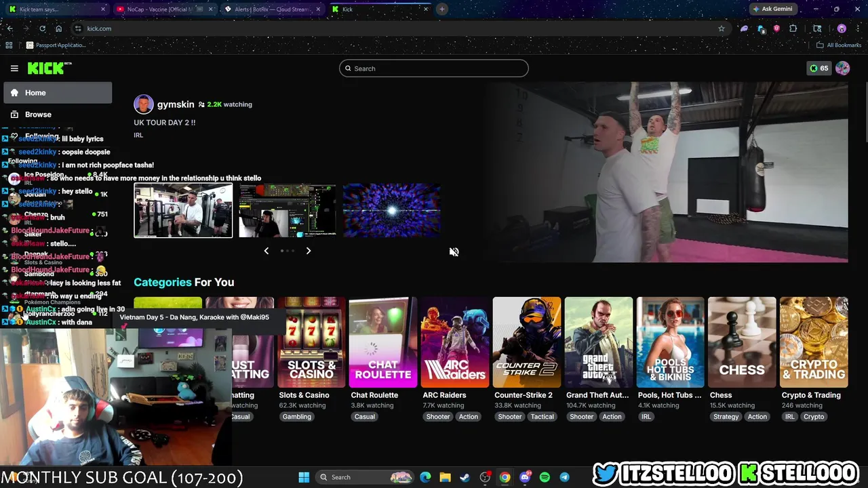
Task: Open the featured gymskin video player
Action: (670, 172)
